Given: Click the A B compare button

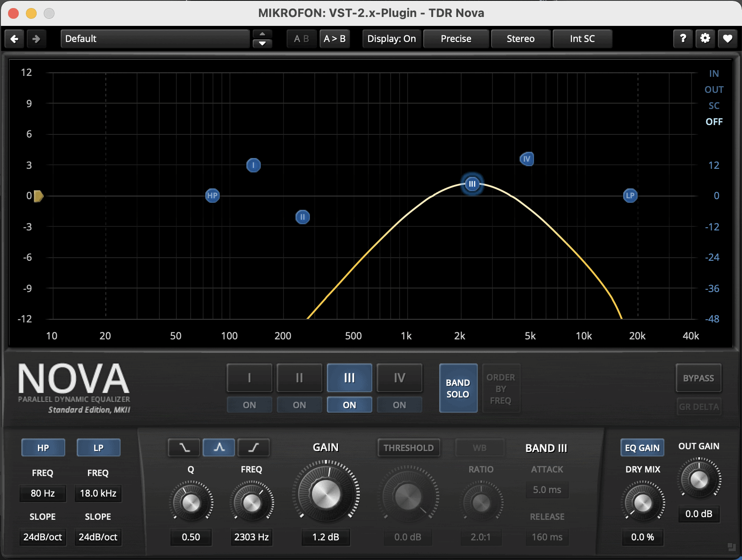Looking at the screenshot, I should [x=302, y=39].
